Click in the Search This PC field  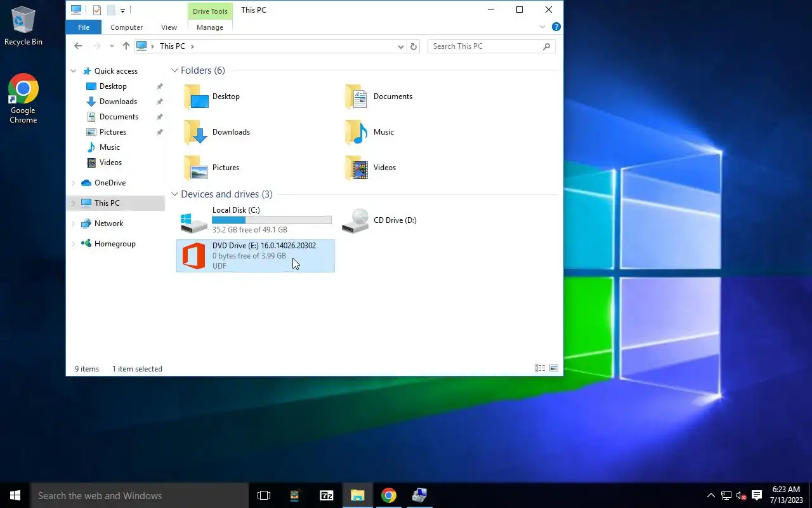click(x=485, y=46)
